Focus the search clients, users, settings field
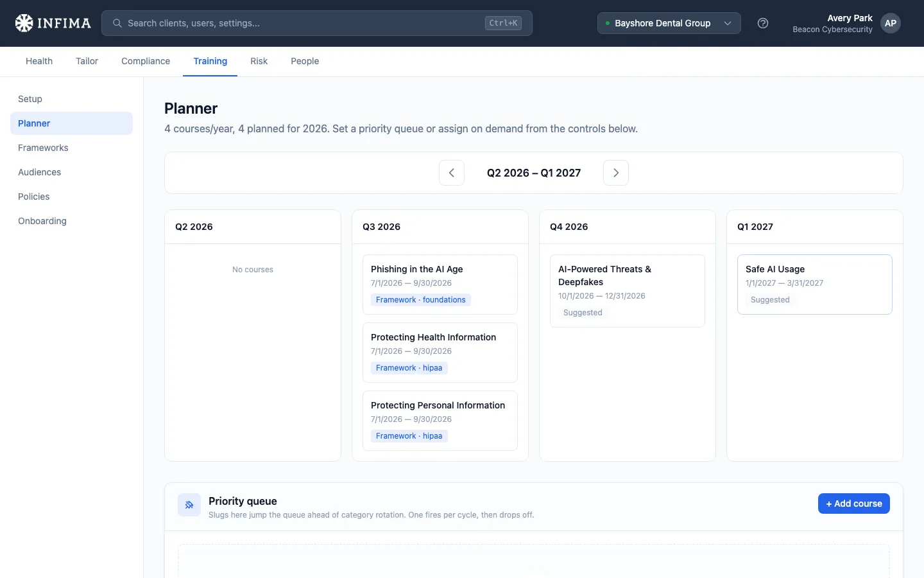This screenshot has width=924, height=578. pyautogui.click(x=317, y=23)
